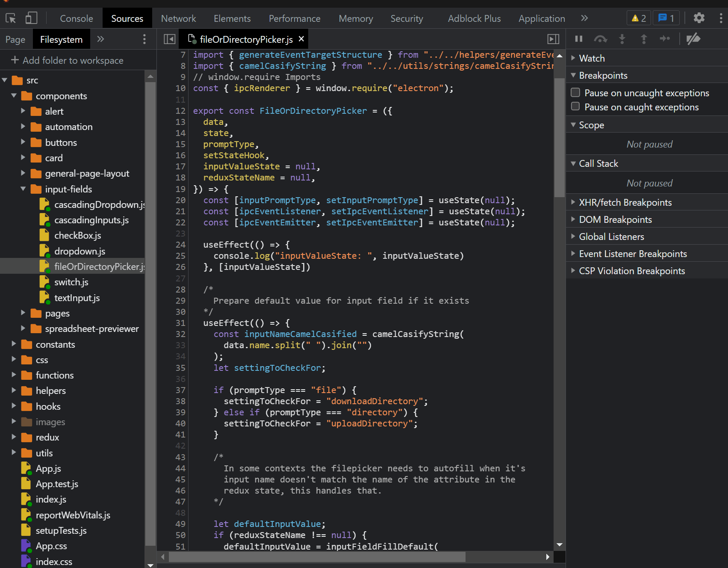
Task: Switch to the Network tab
Action: click(x=178, y=18)
